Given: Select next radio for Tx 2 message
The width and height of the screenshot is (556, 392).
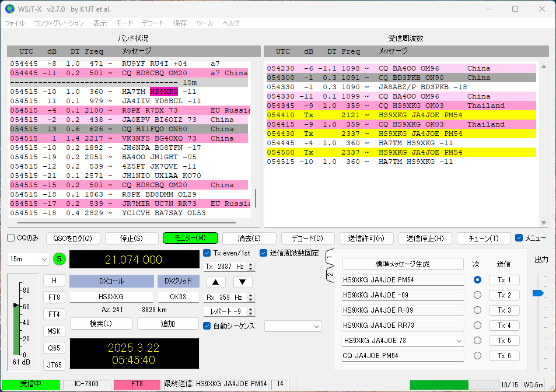Looking at the screenshot, I should tap(477, 295).
